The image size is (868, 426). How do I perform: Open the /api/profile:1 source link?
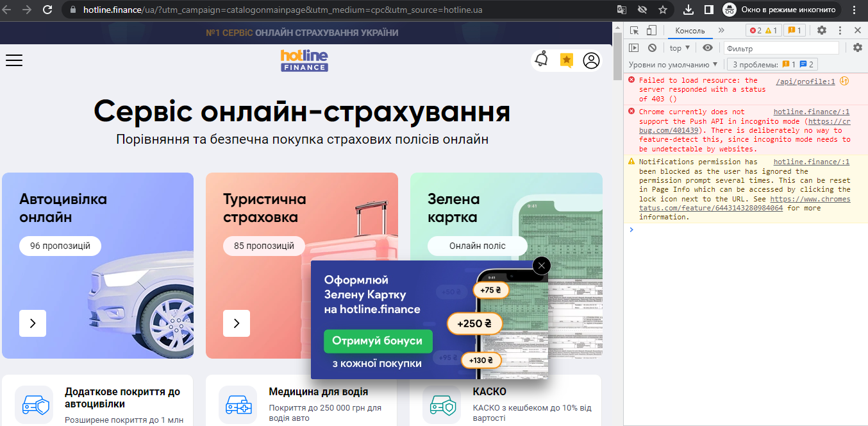tap(805, 81)
